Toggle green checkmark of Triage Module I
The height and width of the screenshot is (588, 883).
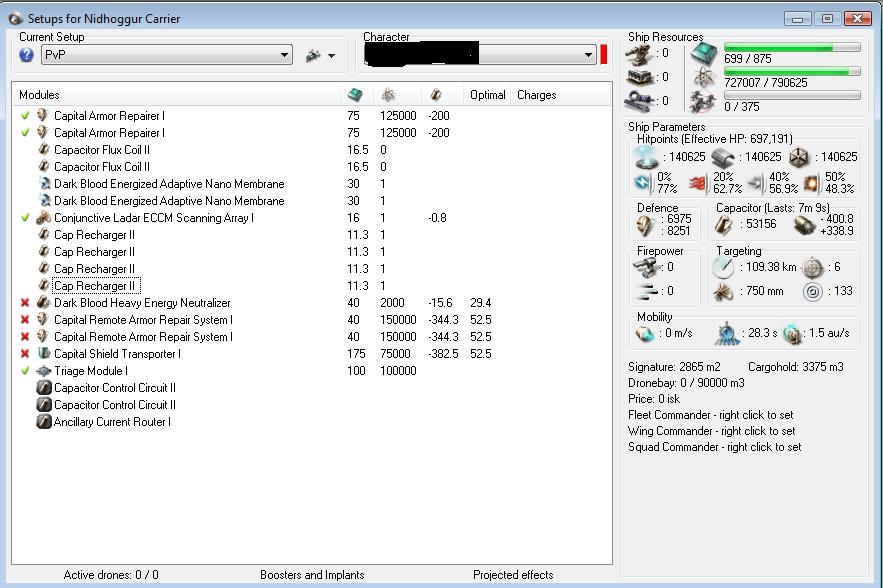(x=25, y=371)
